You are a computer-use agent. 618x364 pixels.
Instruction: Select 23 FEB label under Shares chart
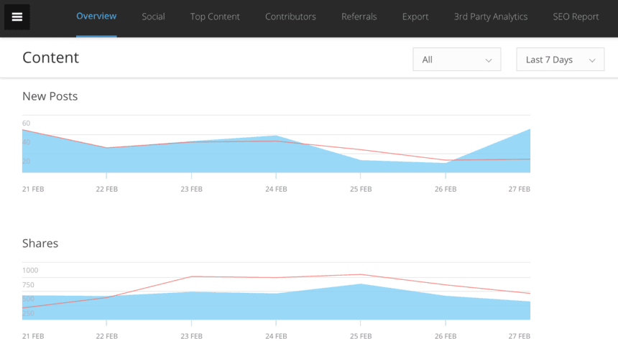tap(191, 336)
